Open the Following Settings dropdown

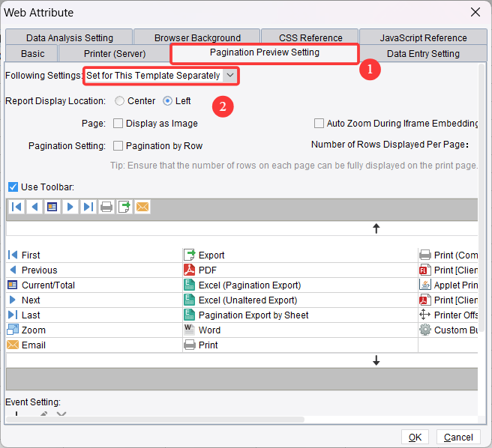click(x=230, y=76)
